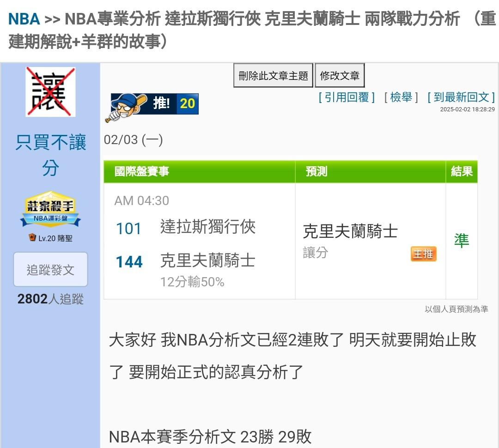Screen dimensions: 499x448
Task: Click the green 準 result mark
Action: pyautogui.click(x=462, y=241)
